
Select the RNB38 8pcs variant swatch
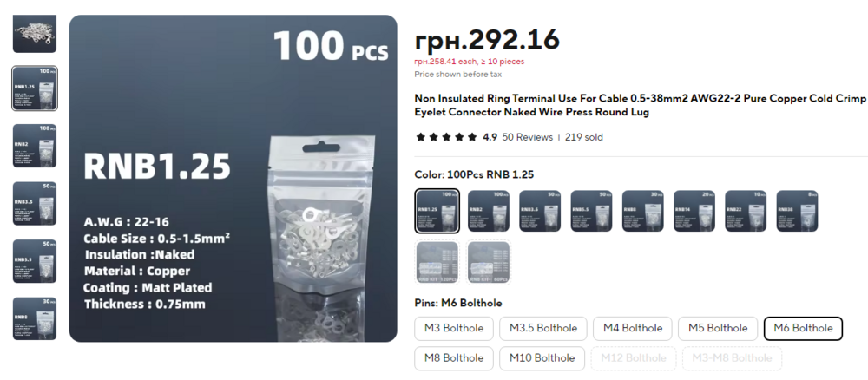click(x=797, y=211)
